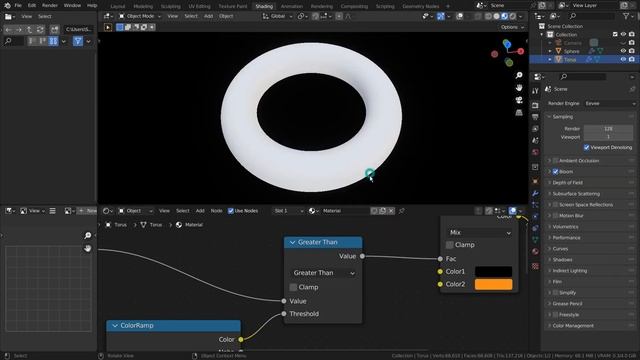Open the Mix blend type dropdown
Screen dimensions: 640x360
pos(480,232)
